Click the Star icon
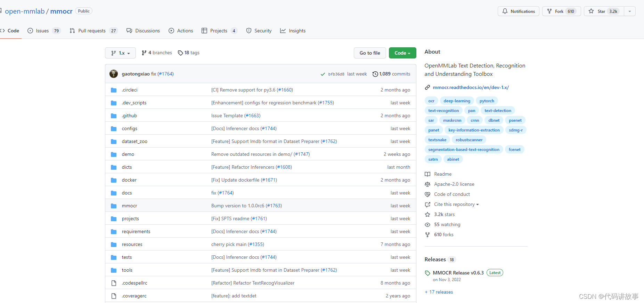The width and height of the screenshot is (644, 303). pos(591,11)
